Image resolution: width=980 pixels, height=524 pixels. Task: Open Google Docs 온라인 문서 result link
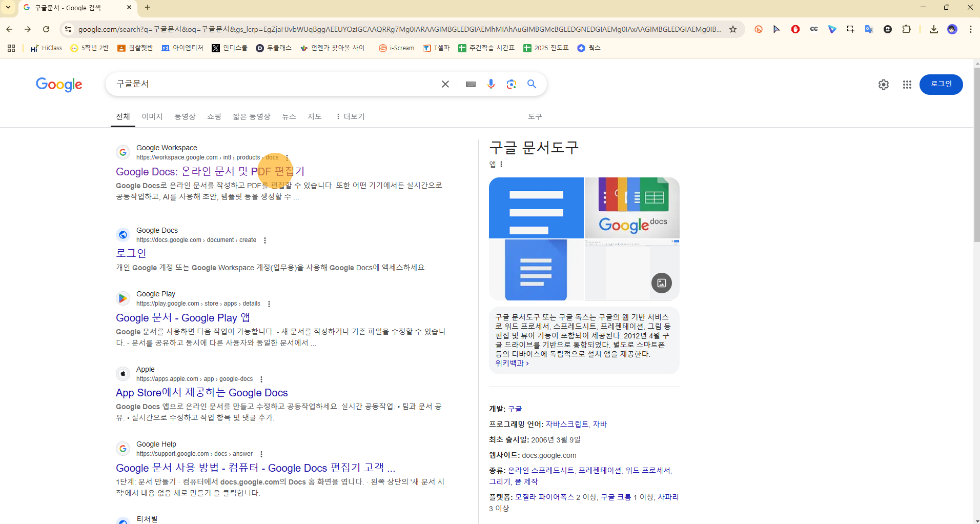210,171
